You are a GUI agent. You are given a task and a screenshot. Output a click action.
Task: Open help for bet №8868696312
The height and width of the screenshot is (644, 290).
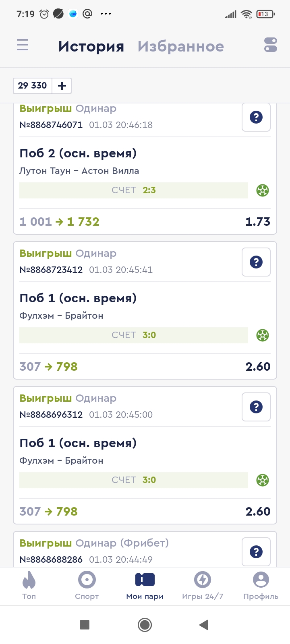[x=256, y=407]
